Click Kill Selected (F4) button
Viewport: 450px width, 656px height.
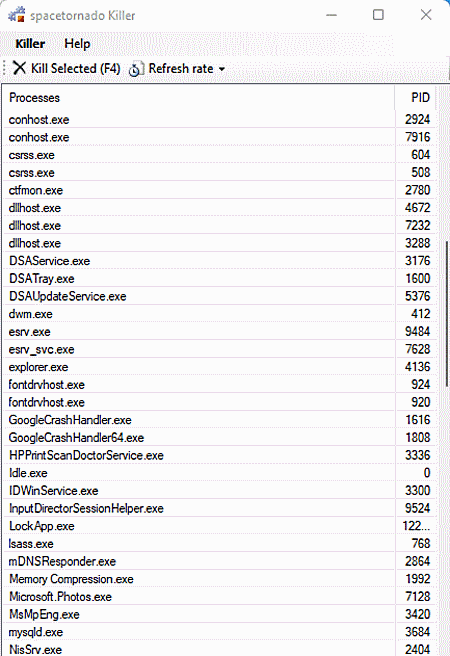pos(67,68)
